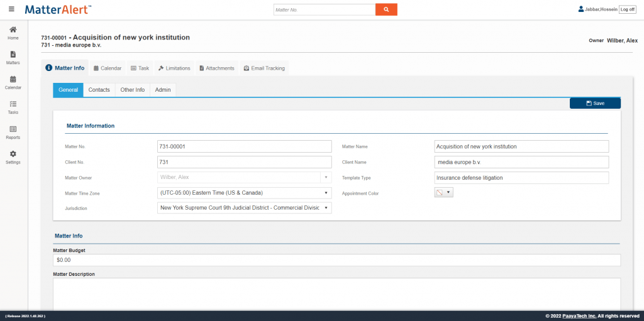
Task: Click the 'Matter Information' section heading
Action: (x=91, y=126)
